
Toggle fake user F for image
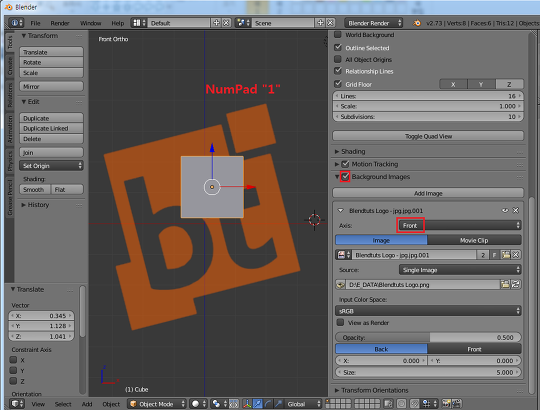pyautogui.click(x=494, y=255)
